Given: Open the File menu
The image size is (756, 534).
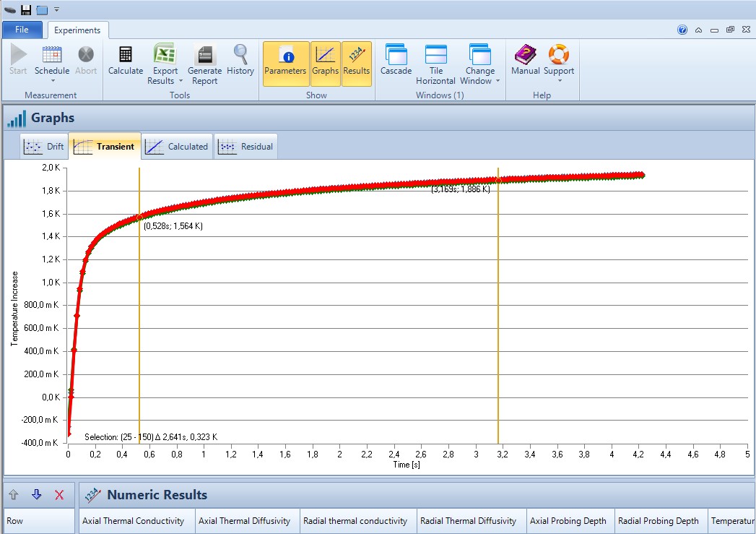Looking at the screenshot, I should click(x=22, y=30).
